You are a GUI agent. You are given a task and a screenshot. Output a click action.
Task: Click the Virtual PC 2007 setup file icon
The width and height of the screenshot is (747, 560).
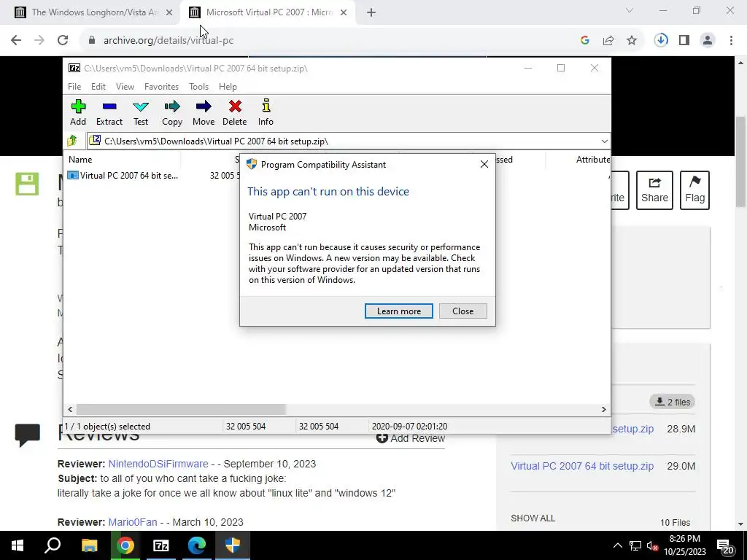[72, 175]
